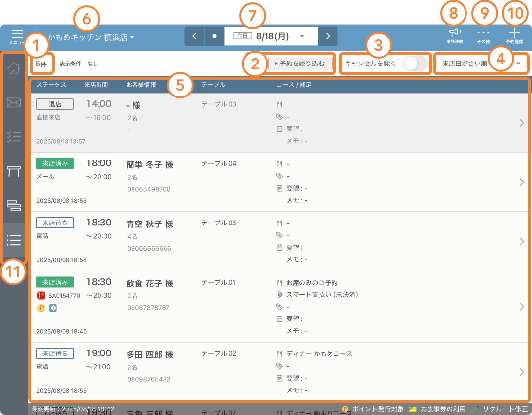Click 来店時間 column header
532x415 pixels.
[x=96, y=85]
